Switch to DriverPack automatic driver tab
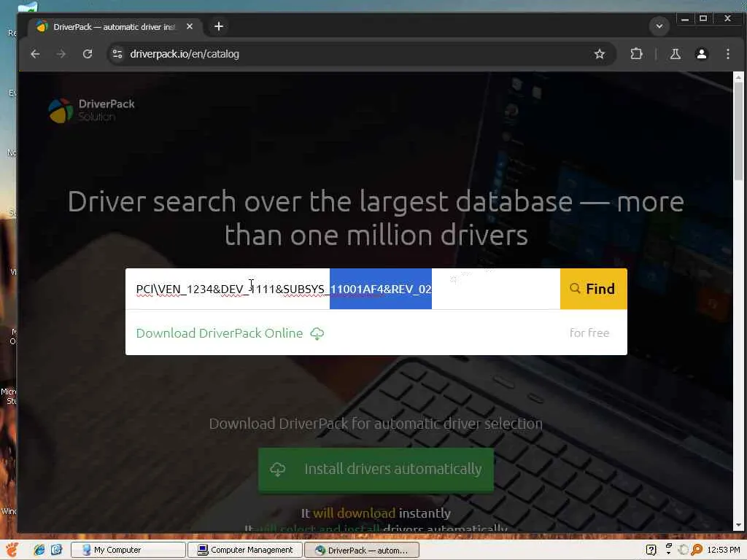 (115, 27)
